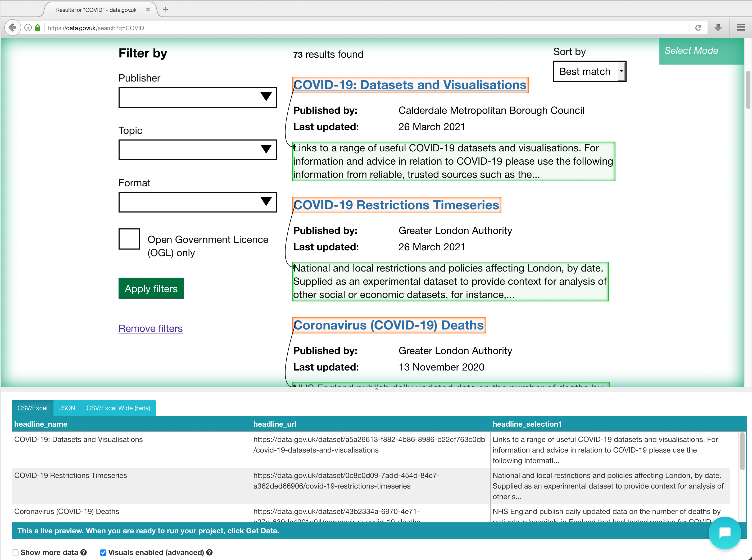This screenshot has height=560, width=752.
Task: Open the browser hamburger menu
Action: coord(741,28)
